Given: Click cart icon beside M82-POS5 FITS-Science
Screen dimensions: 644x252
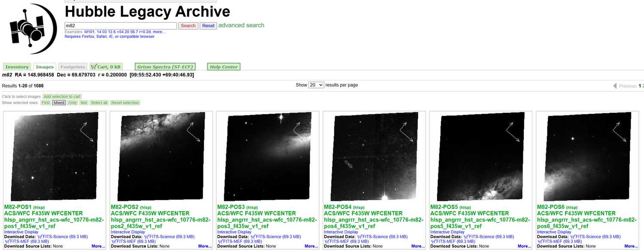Looking at the screenshot, I should [x=466, y=237].
